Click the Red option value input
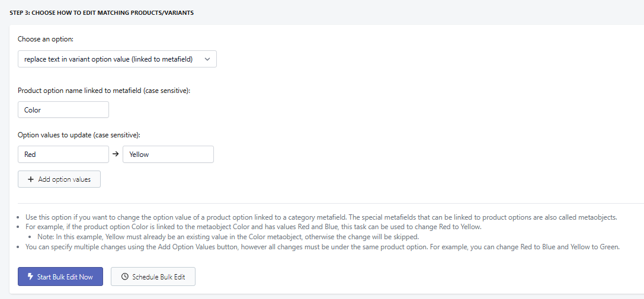 (63, 155)
